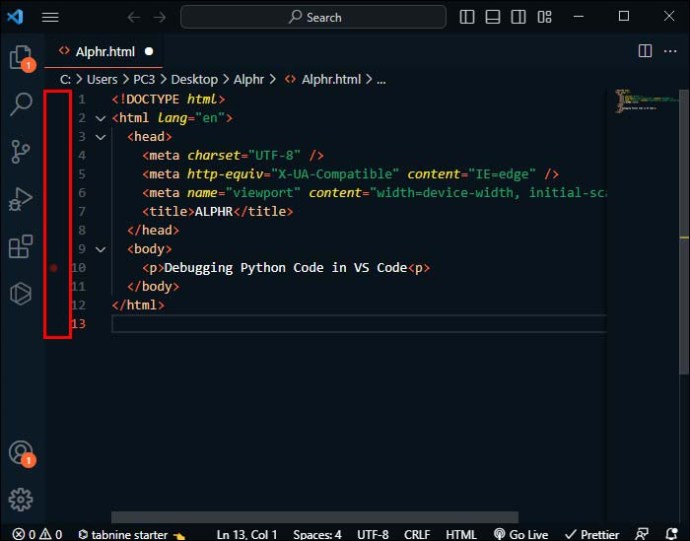Collapse the html tag fold on line 2
This screenshot has width=690, height=541.
pos(101,118)
